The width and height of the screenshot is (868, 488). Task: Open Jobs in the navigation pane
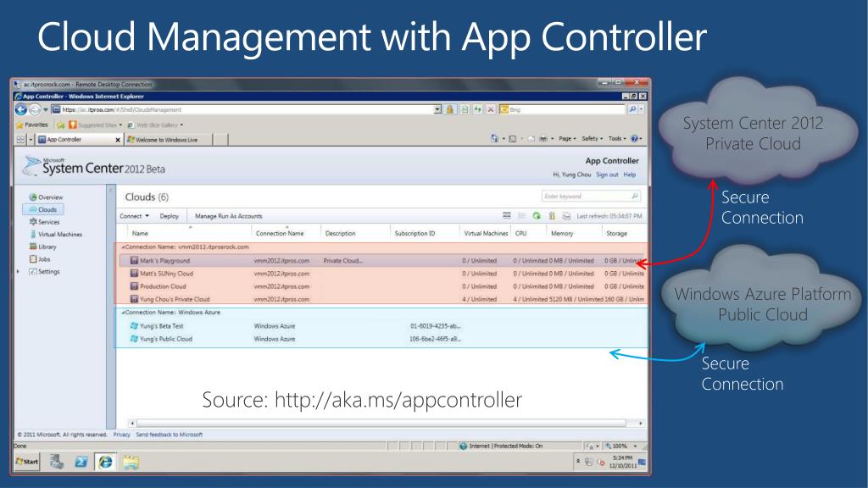click(x=40, y=259)
